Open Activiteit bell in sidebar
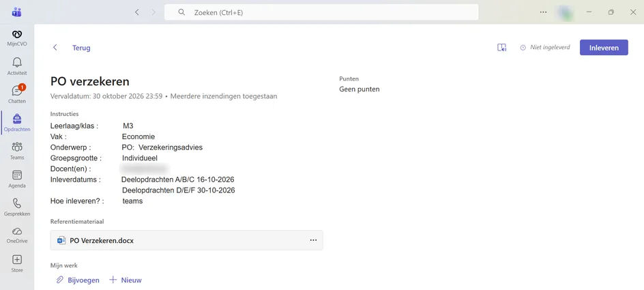This screenshot has width=644, height=290. tap(17, 66)
